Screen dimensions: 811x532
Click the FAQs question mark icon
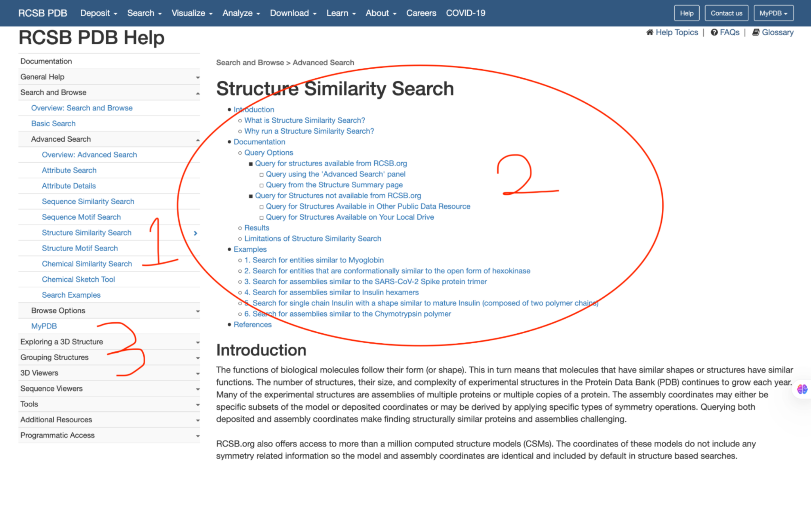pos(714,32)
